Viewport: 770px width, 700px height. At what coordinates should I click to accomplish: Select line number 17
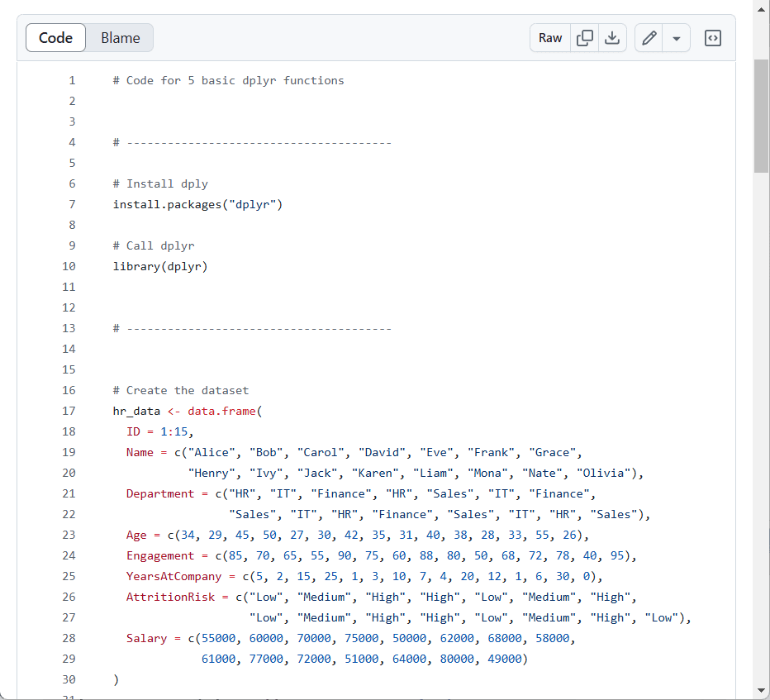[x=69, y=411]
